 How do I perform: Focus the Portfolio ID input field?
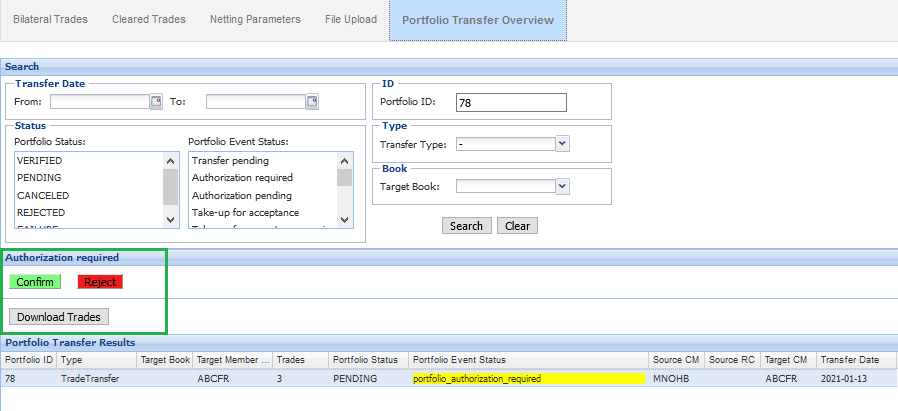pos(510,102)
